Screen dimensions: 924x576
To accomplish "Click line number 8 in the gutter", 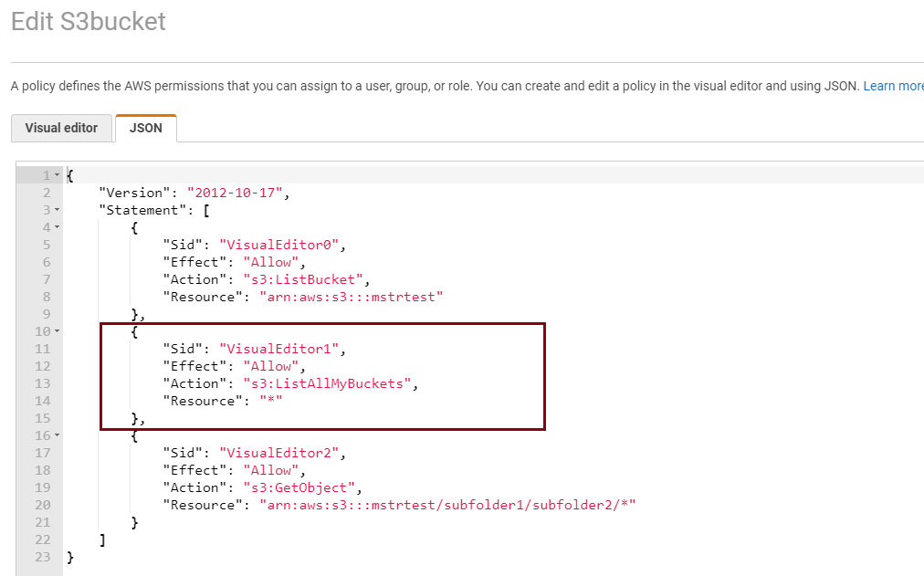I will [46, 297].
